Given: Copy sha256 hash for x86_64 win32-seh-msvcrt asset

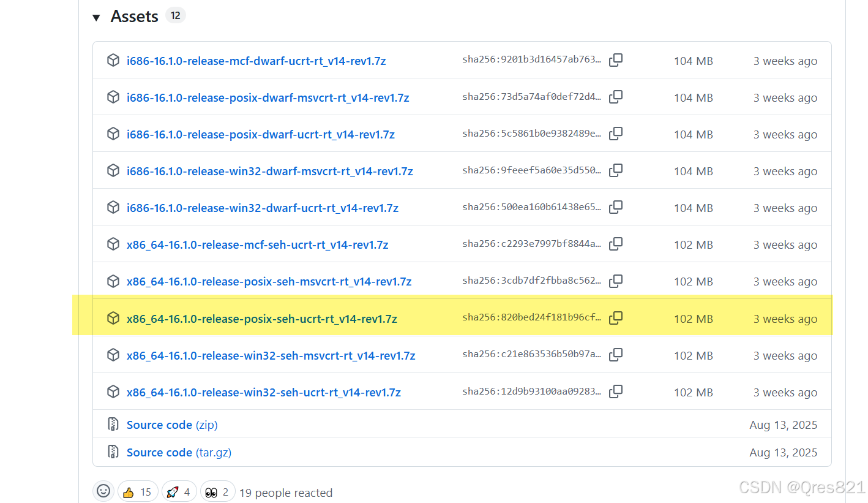Looking at the screenshot, I should 616,355.
